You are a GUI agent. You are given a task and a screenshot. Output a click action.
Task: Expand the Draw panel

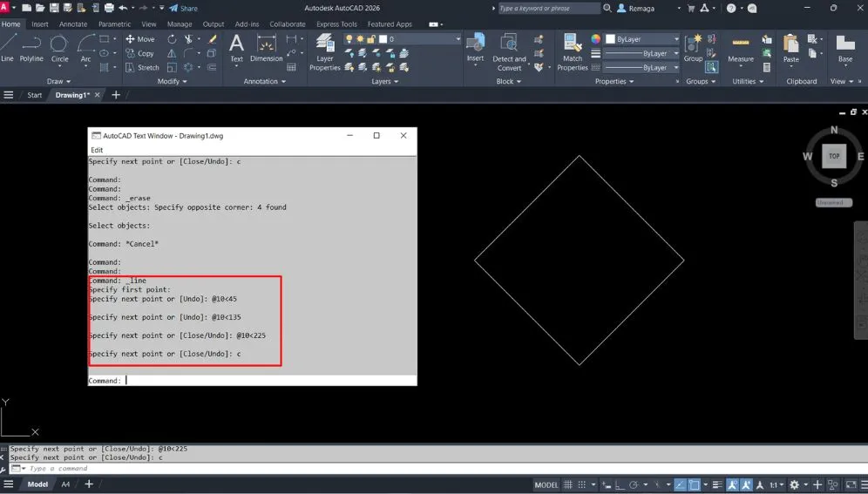(x=58, y=81)
